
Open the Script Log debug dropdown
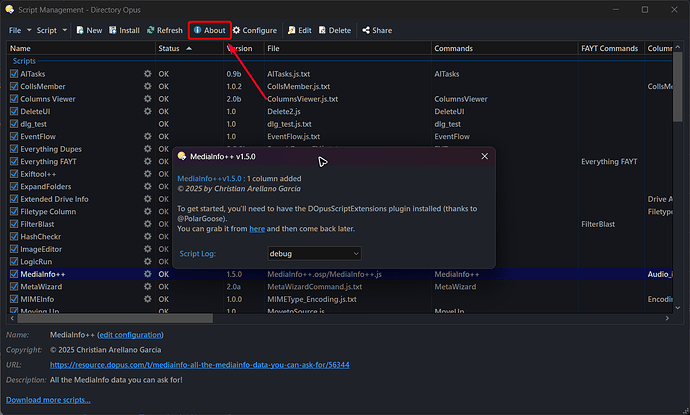click(x=313, y=254)
